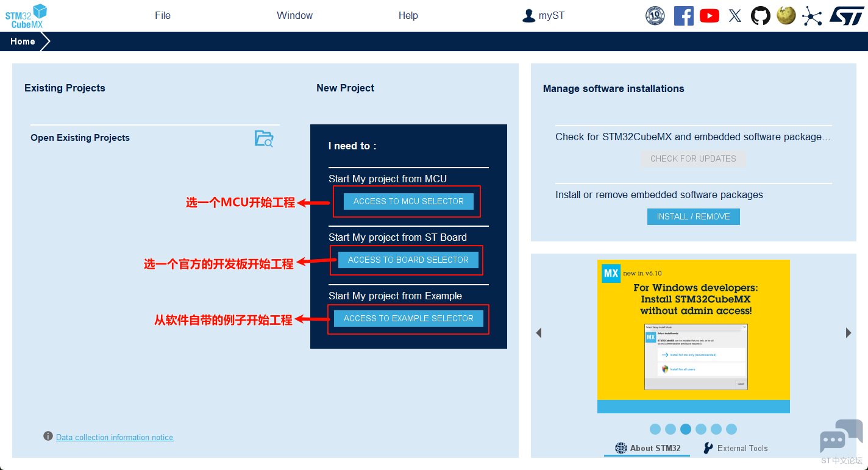868x470 pixels.
Task: Click the ST community network icon
Action: (x=812, y=16)
